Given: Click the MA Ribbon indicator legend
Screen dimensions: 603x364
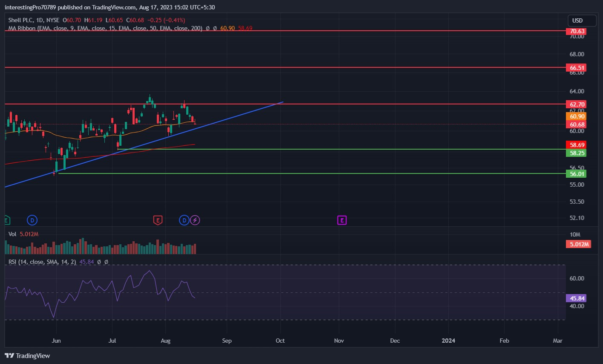Looking at the screenshot, I should [x=105, y=28].
